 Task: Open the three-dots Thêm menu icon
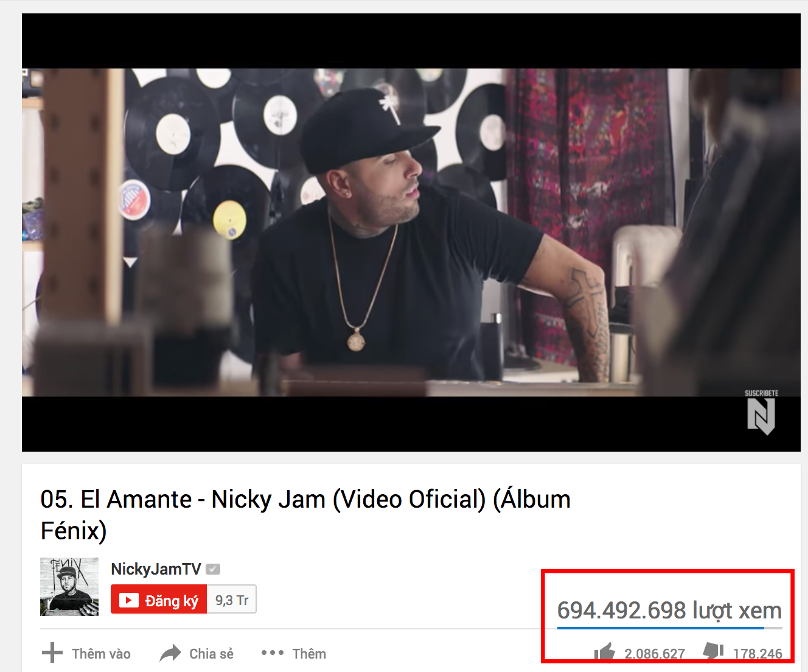click(x=273, y=653)
